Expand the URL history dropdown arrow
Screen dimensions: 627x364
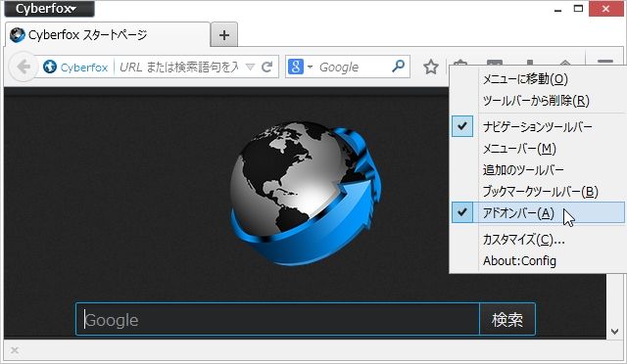(251, 67)
